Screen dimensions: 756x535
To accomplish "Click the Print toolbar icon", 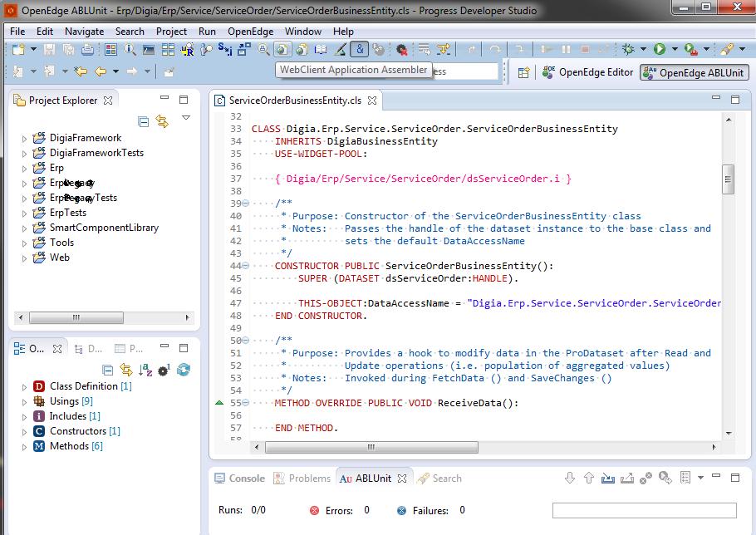I will [x=87, y=49].
